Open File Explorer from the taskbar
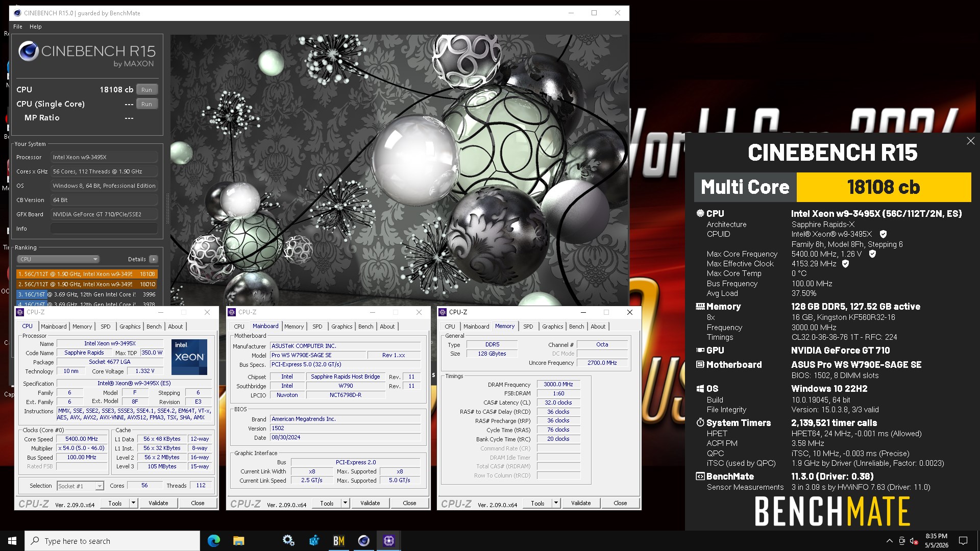Screen dimensions: 980x551 click(239, 541)
